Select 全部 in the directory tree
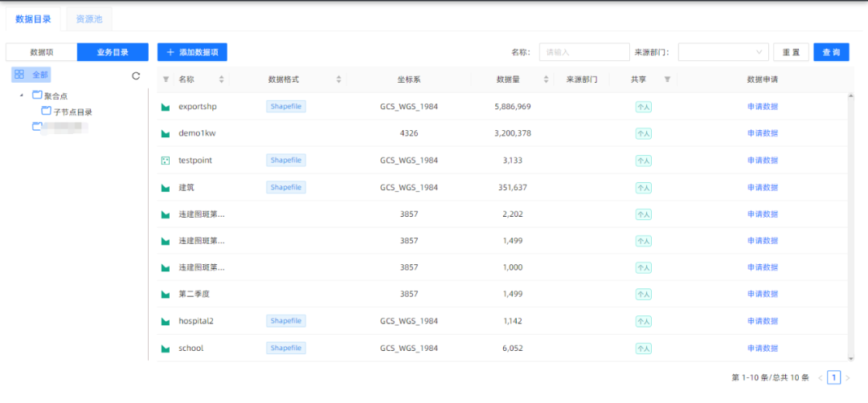 click(31, 74)
